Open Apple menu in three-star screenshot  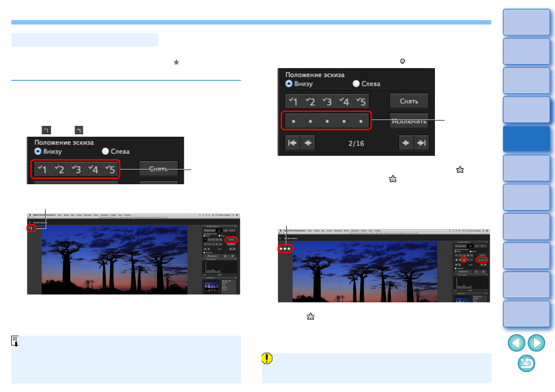click(x=280, y=231)
